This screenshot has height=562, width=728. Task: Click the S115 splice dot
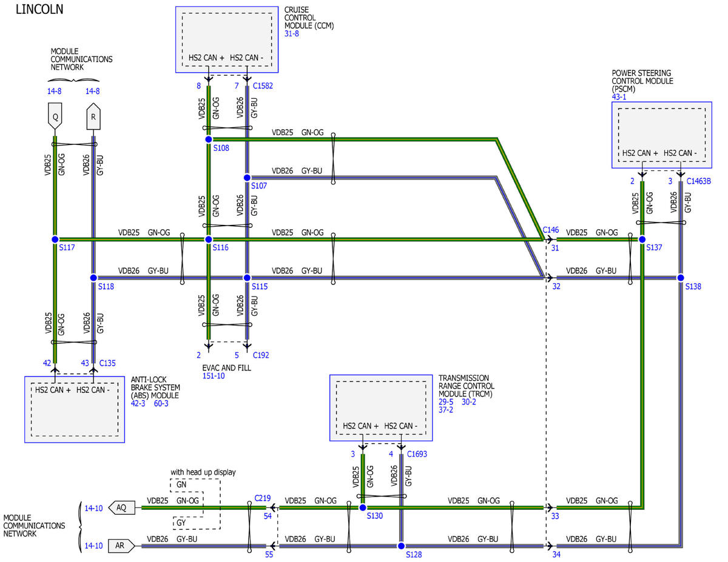pyautogui.click(x=247, y=278)
